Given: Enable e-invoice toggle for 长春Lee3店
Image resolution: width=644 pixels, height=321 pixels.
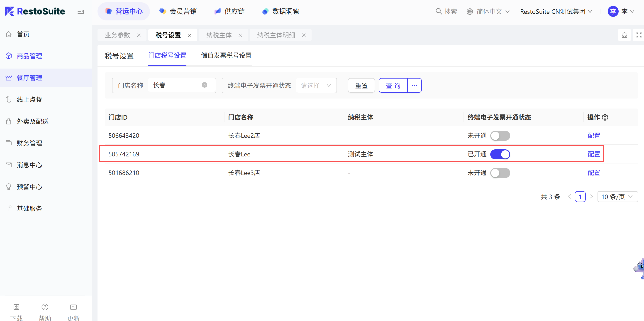Looking at the screenshot, I should pos(500,173).
